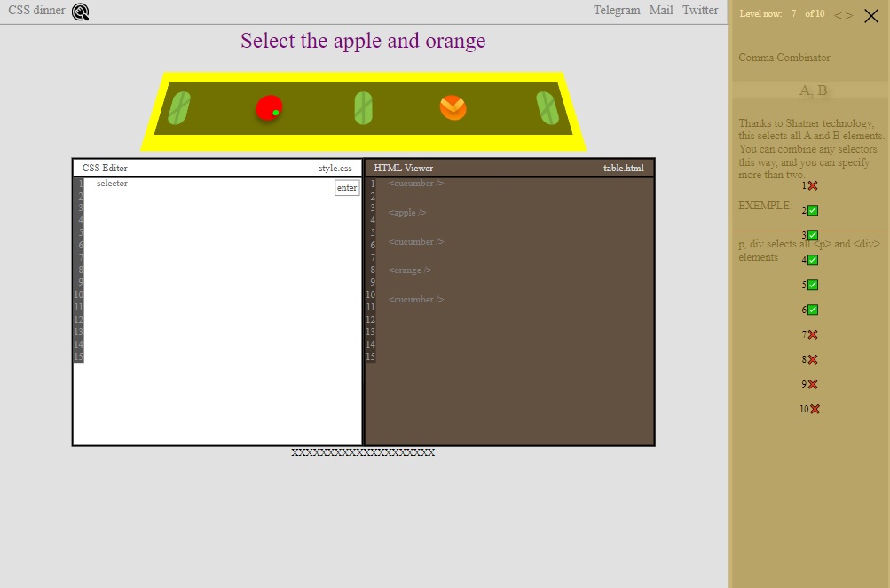Image resolution: width=890 pixels, height=588 pixels.
Task: Open the Mail link
Action: 661,11
